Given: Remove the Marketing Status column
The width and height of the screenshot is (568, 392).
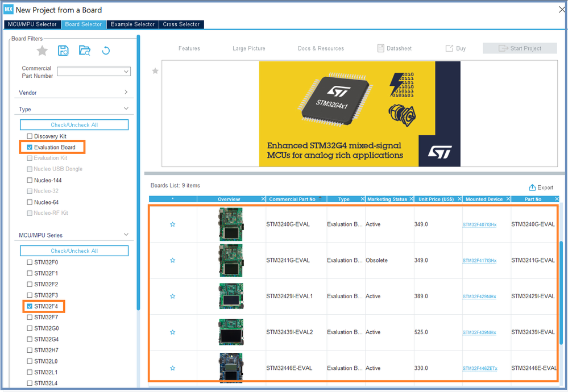Looking at the screenshot, I should [x=412, y=199].
